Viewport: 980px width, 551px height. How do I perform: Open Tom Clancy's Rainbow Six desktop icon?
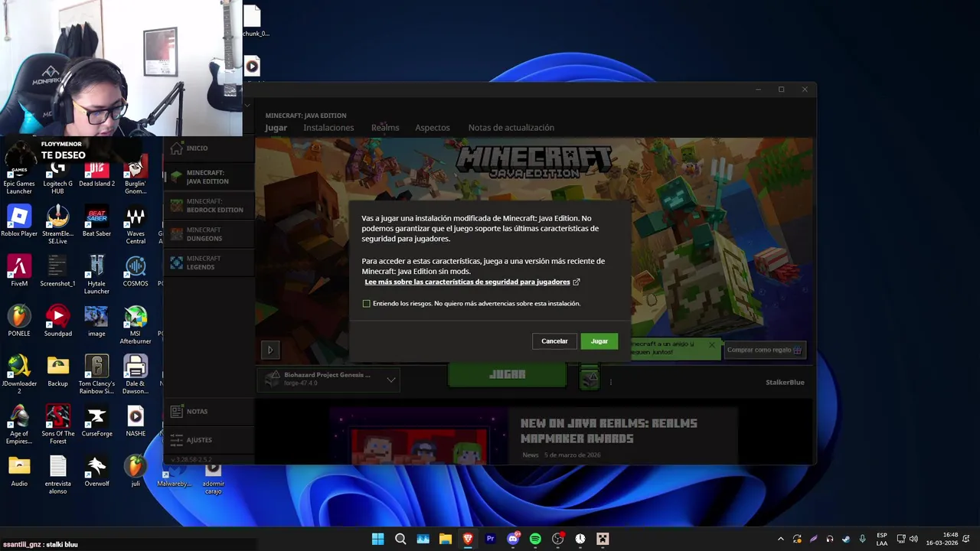[x=96, y=374]
